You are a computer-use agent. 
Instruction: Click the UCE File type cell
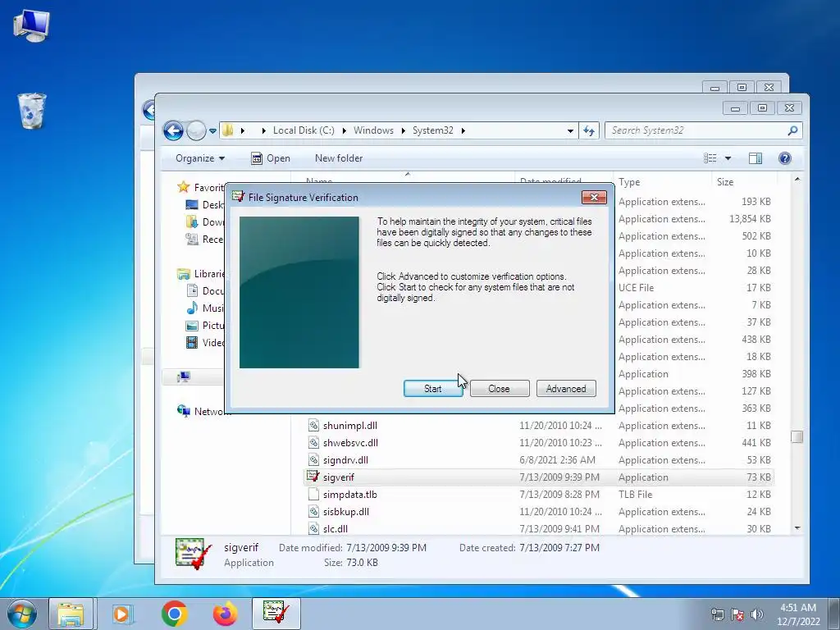[636, 287]
